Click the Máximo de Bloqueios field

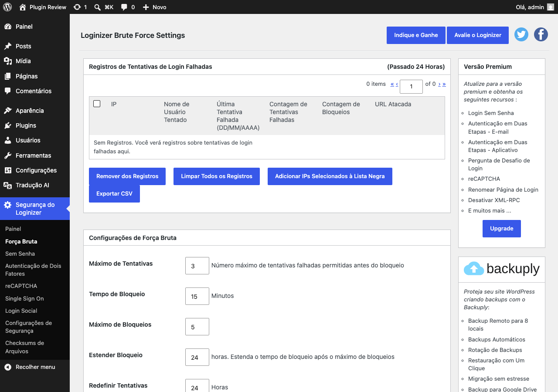coord(197,327)
